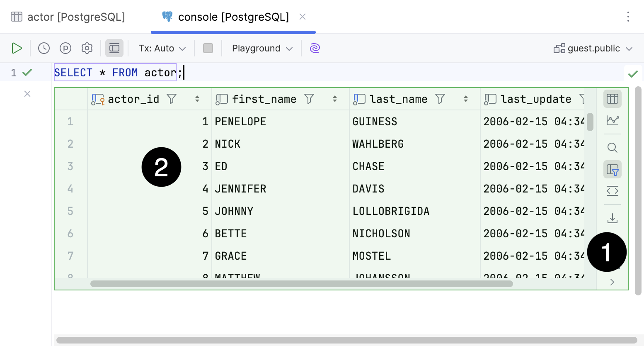Open the console settings gear
Screen dimensions: 644x346
(87, 48)
